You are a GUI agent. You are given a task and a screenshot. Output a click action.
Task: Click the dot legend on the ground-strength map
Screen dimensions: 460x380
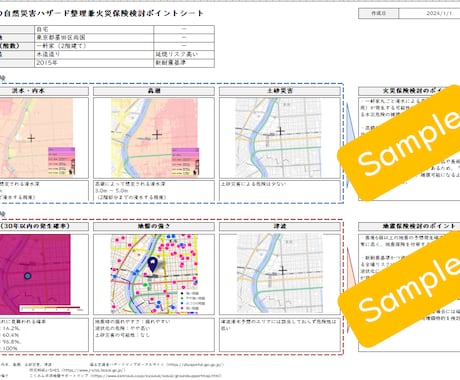click(192, 301)
